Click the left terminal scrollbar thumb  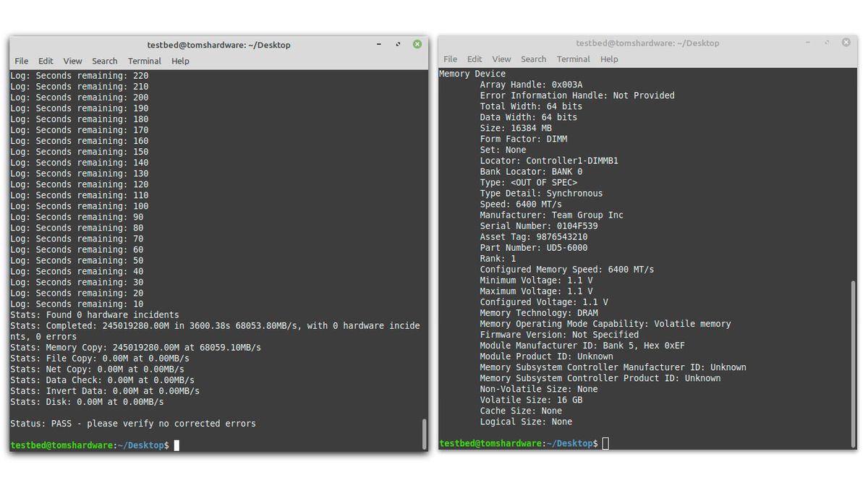tap(424, 434)
